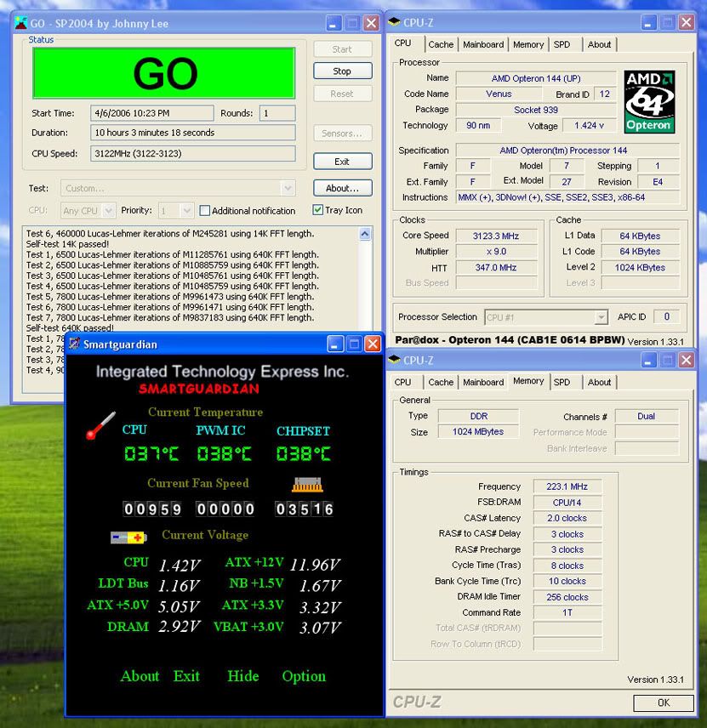Click the HTT value 347.0 MHz
The height and width of the screenshot is (728, 707).
(x=496, y=267)
